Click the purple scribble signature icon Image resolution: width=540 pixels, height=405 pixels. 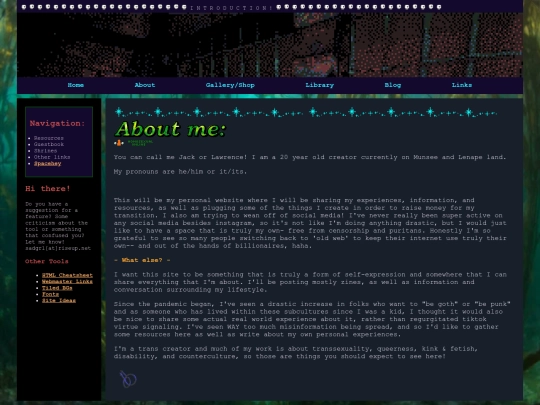(x=128, y=379)
